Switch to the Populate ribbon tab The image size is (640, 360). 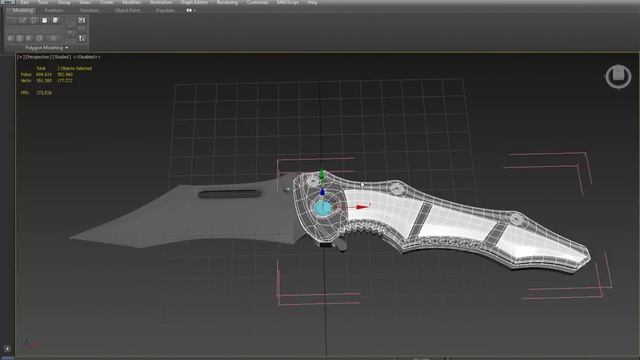tap(165, 10)
